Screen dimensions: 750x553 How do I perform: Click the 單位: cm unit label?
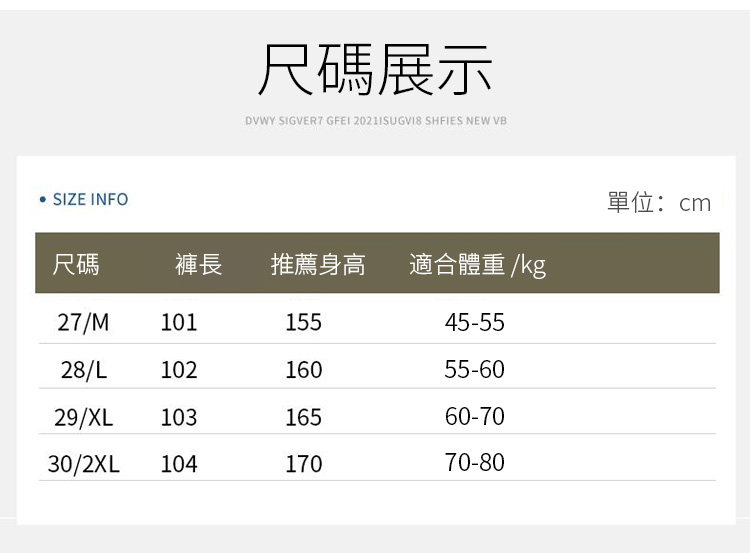click(x=658, y=203)
